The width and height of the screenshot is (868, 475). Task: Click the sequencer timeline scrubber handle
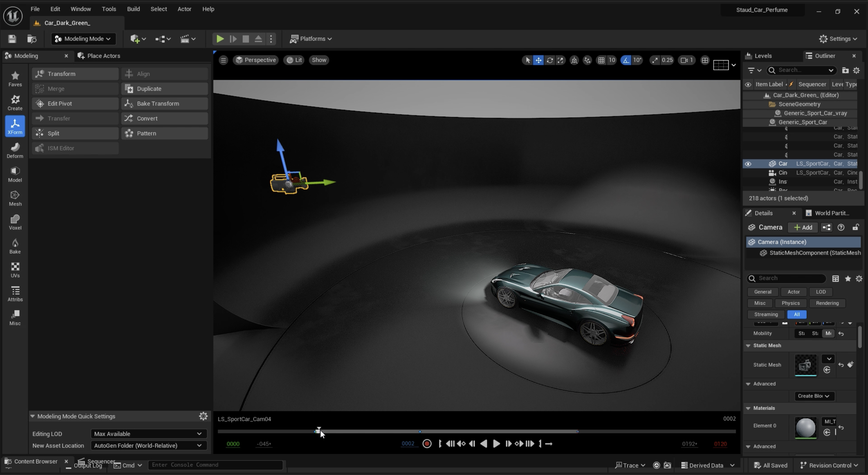point(318,431)
